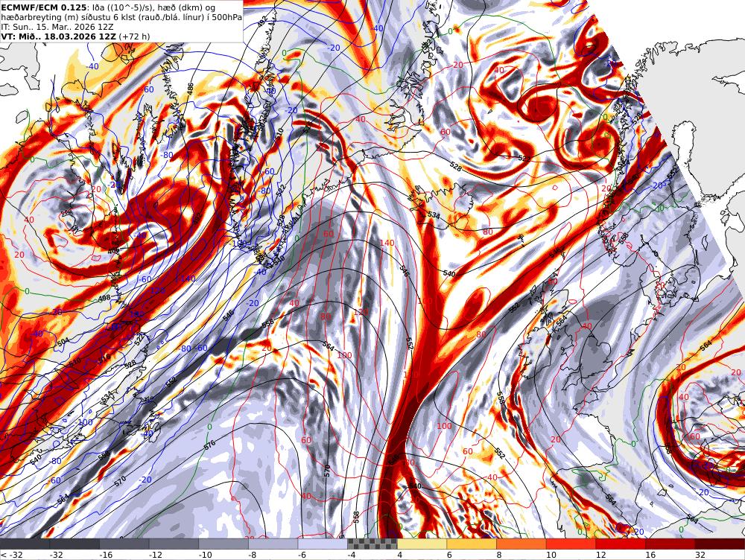The image size is (745, 560).
Task: Click the forecast offset '(+72 h)'
Action: tap(134, 36)
